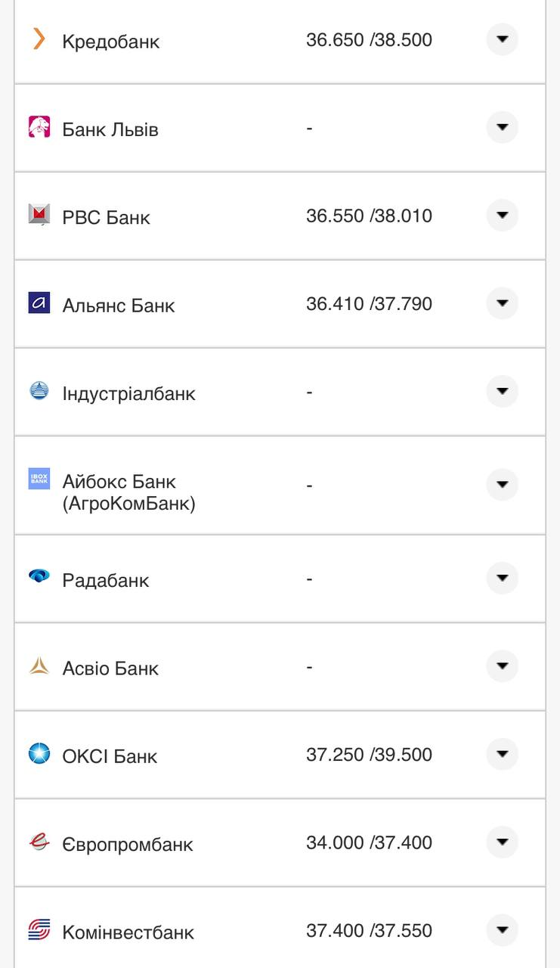
Task: Expand the Кредобанк rate details arrow
Action: [x=502, y=39]
